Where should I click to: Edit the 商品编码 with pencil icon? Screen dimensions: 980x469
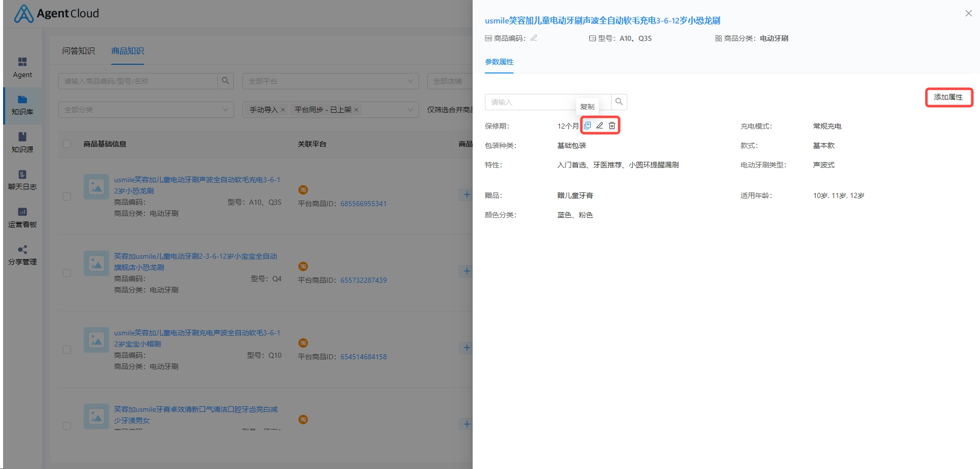tap(534, 38)
